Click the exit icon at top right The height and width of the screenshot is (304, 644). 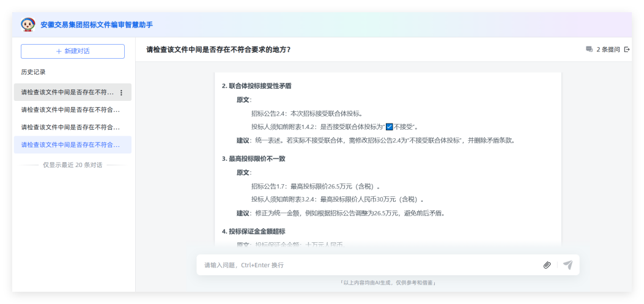[x=626, y=50]
